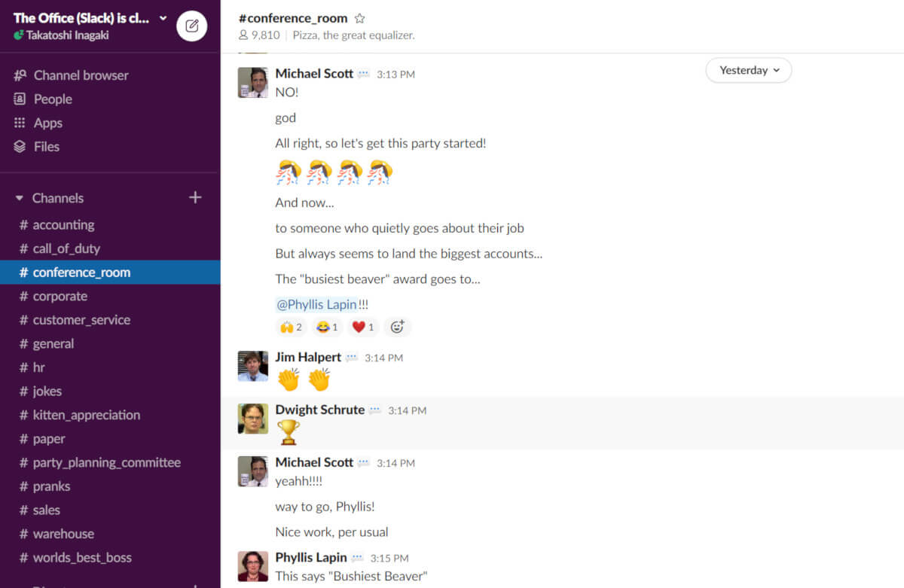This screenshot has height=588, width=904.
Task: Open the workspace menu dropdown
Action: (163, 18)
